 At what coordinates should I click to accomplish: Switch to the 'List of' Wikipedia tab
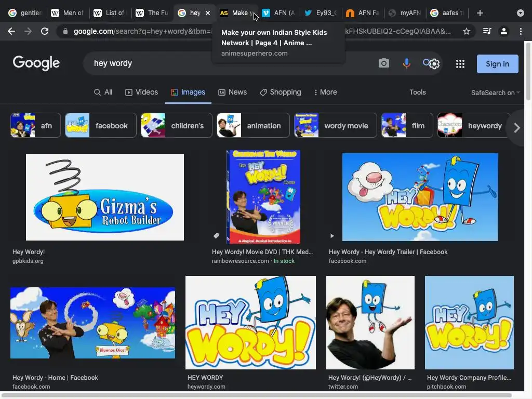pos(109,13)
